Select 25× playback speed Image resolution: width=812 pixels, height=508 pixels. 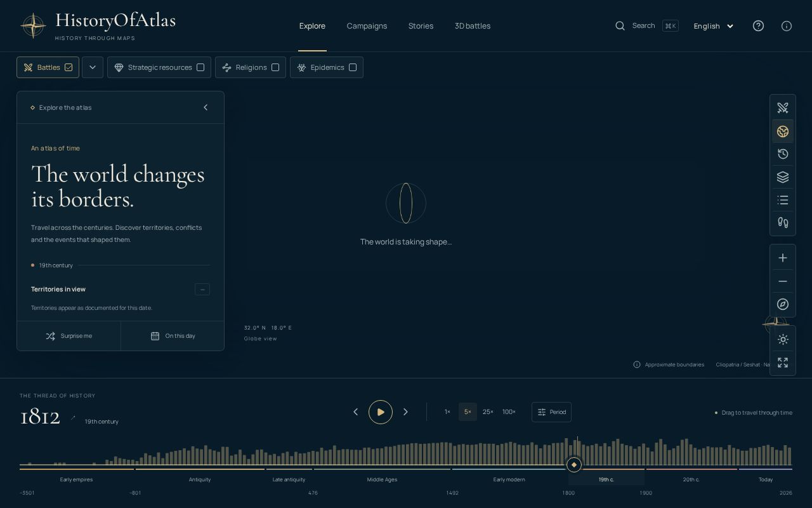488,412
